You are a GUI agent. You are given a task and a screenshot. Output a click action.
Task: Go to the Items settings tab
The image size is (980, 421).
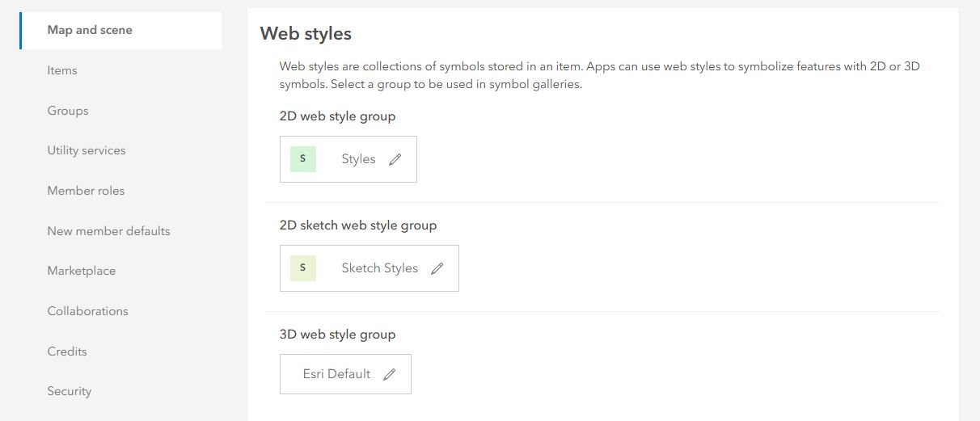62,70
